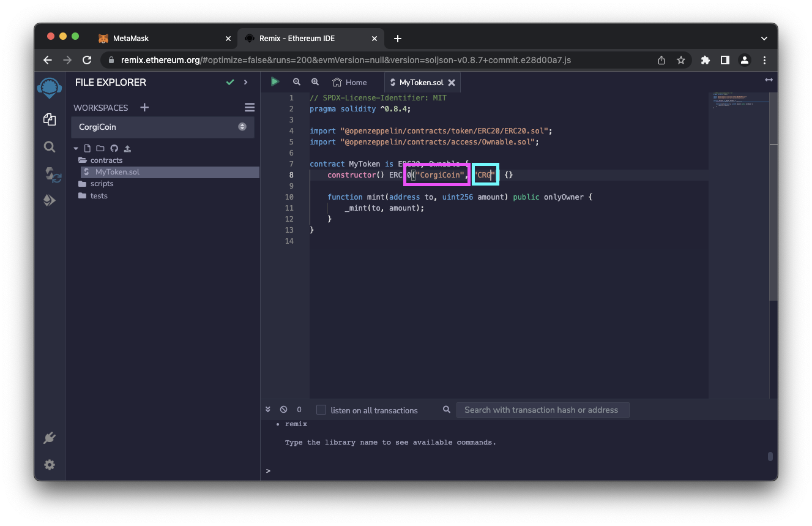Click the green checkmark in File Explorer header

230,82
